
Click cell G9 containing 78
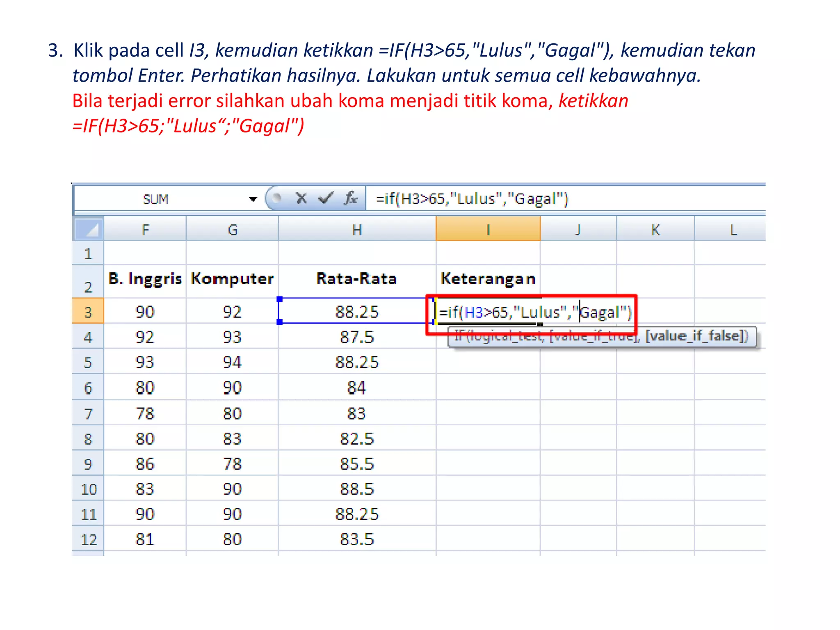232,464
